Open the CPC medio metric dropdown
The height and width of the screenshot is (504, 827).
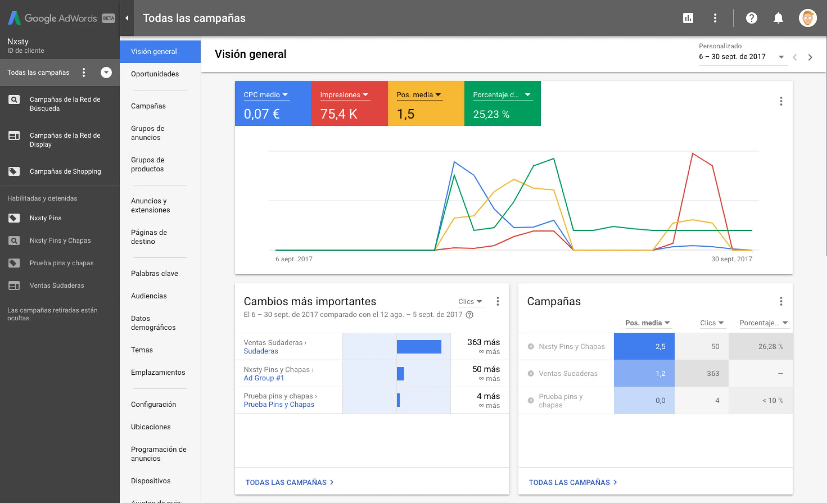(x=266, y=95)
